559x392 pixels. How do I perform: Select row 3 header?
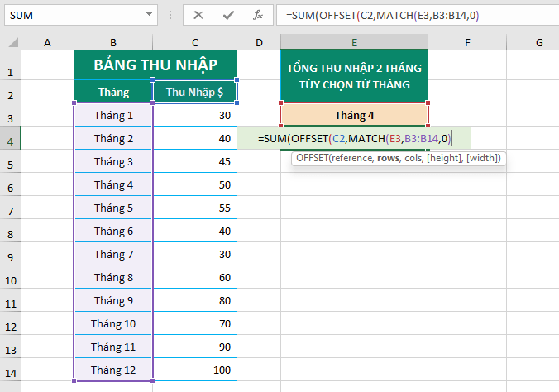(x=11, y=115)
